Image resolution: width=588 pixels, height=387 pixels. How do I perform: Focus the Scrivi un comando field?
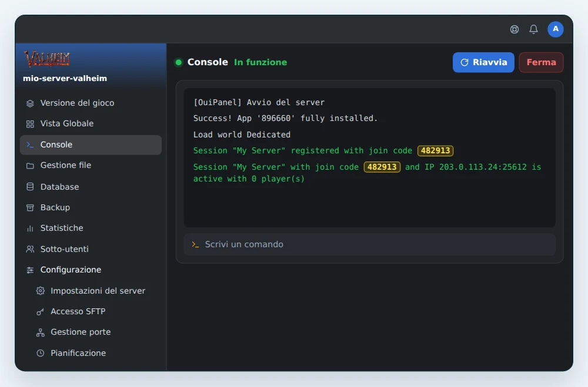point(369,244)
